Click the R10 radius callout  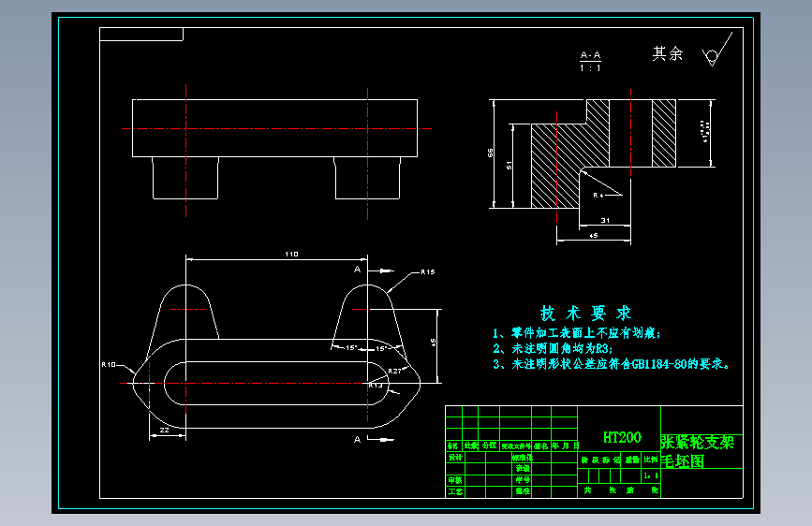[x=109, y=364]
